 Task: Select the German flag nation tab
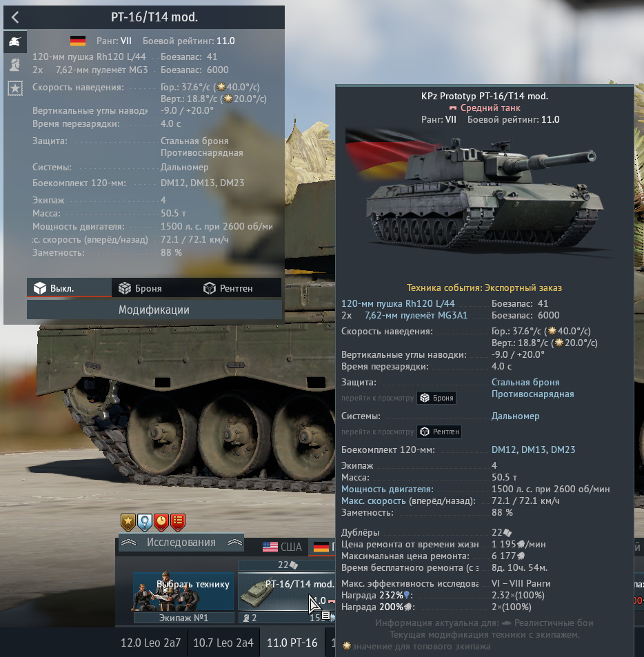click(322, 547)
